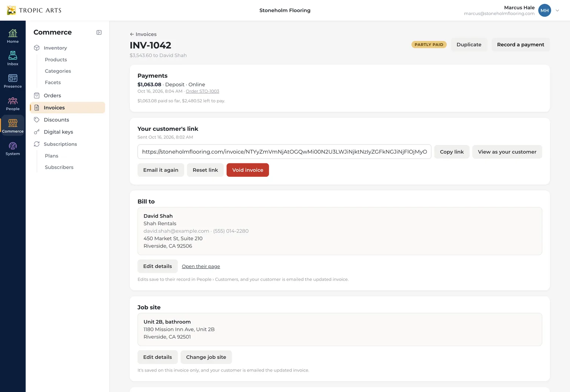Click the $1,063.08 payment amount

coord(149,85)
